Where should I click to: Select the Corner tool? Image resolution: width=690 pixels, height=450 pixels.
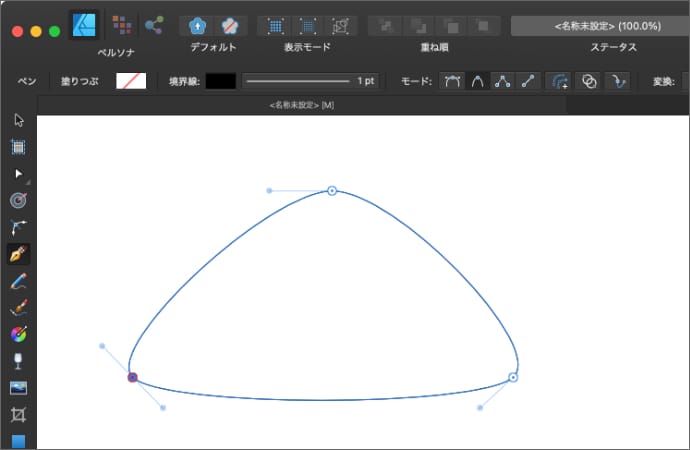18,227
